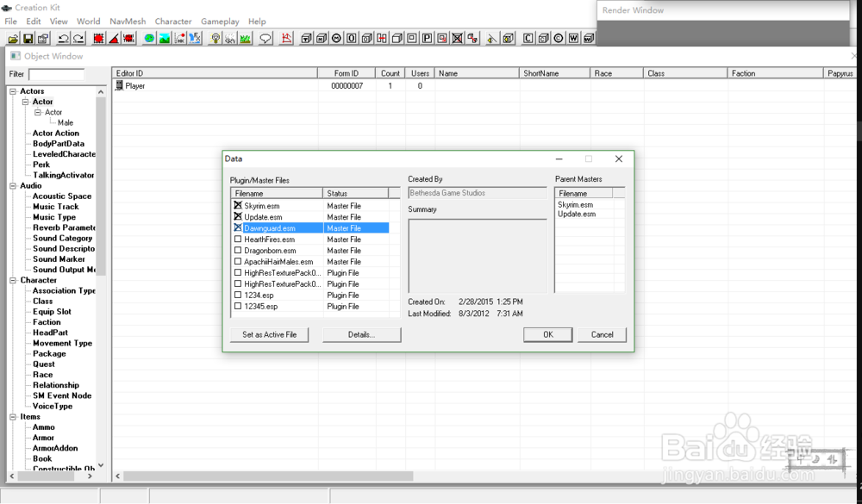
Task: Collapse the top-level Actors tree node
Action: [x=13, y=91]
